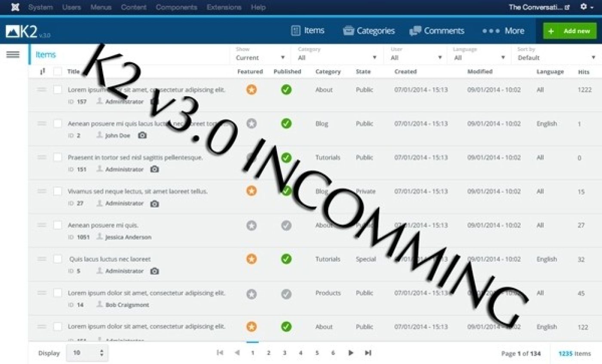602x364 pixels.
Task: Grab drag handle of item ID 157
Action: (42, 90)
